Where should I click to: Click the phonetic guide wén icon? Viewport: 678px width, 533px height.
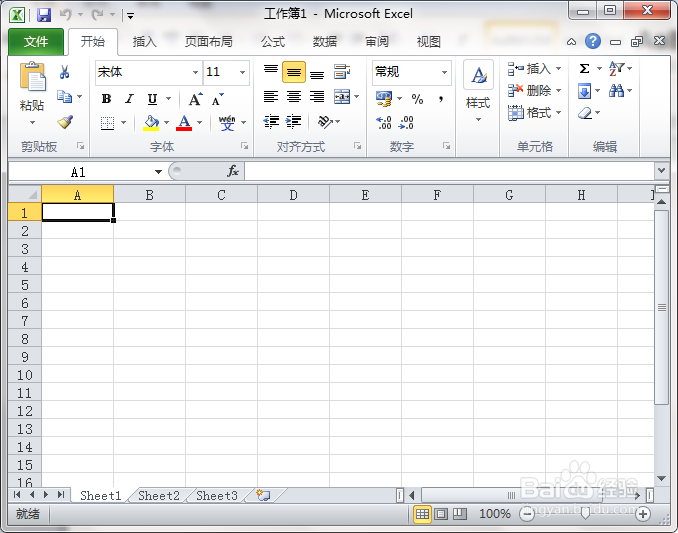[227, 123]
